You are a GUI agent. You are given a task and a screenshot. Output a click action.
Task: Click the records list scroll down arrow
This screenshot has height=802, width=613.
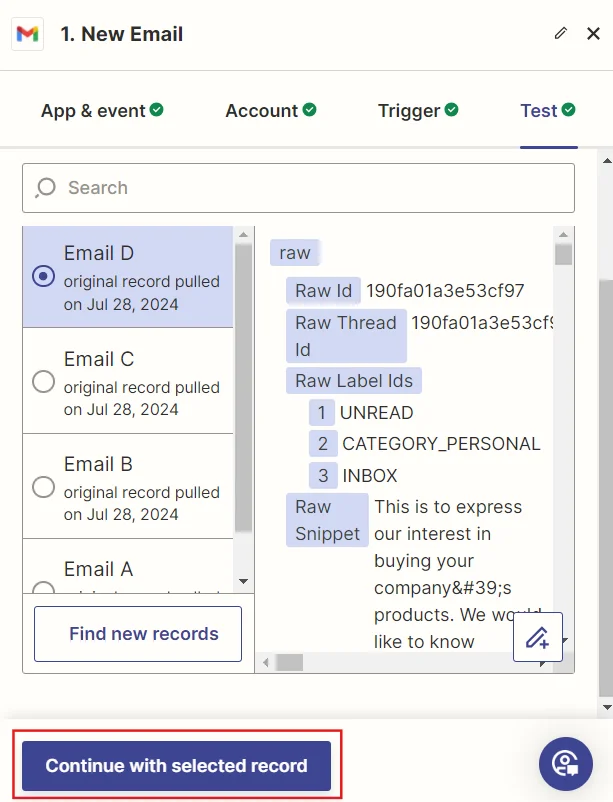point(244,582)
